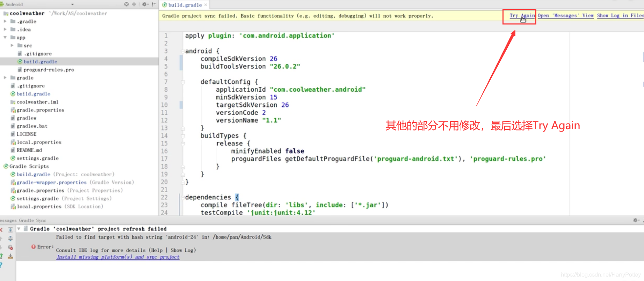
Task: Collapse the Gradle project refresh failed node
Action: (x=19, y=229)
